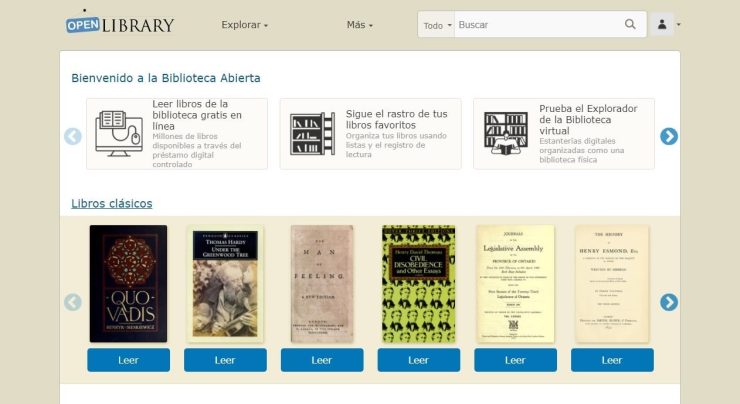Open the Explorar menu

point(244,25)
